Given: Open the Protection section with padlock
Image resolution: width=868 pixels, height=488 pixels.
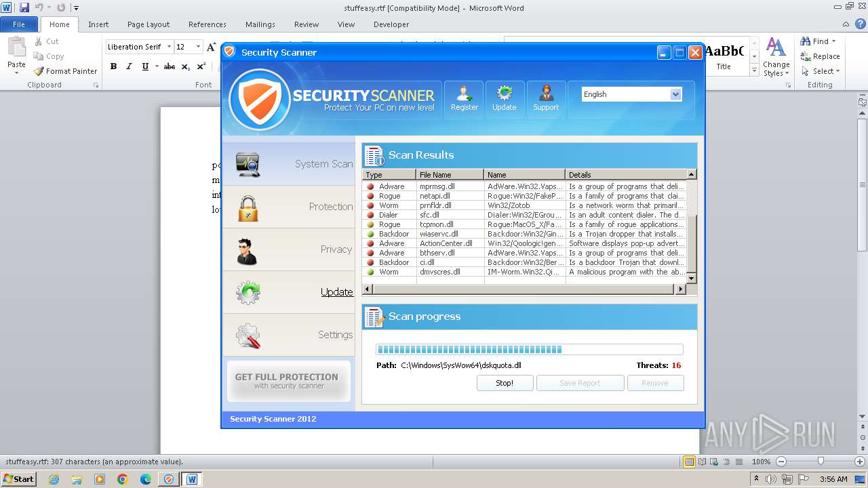Looking at the screenshot, I should pos(289,207).
